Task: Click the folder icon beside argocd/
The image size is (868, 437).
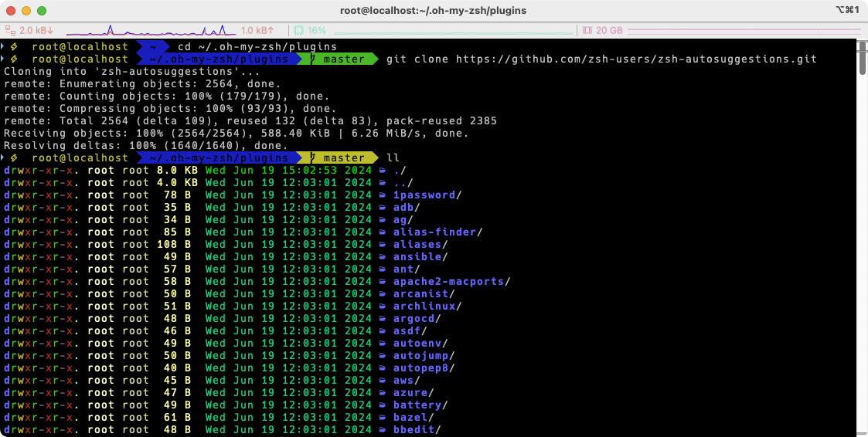Action: [x=383, y=319]
